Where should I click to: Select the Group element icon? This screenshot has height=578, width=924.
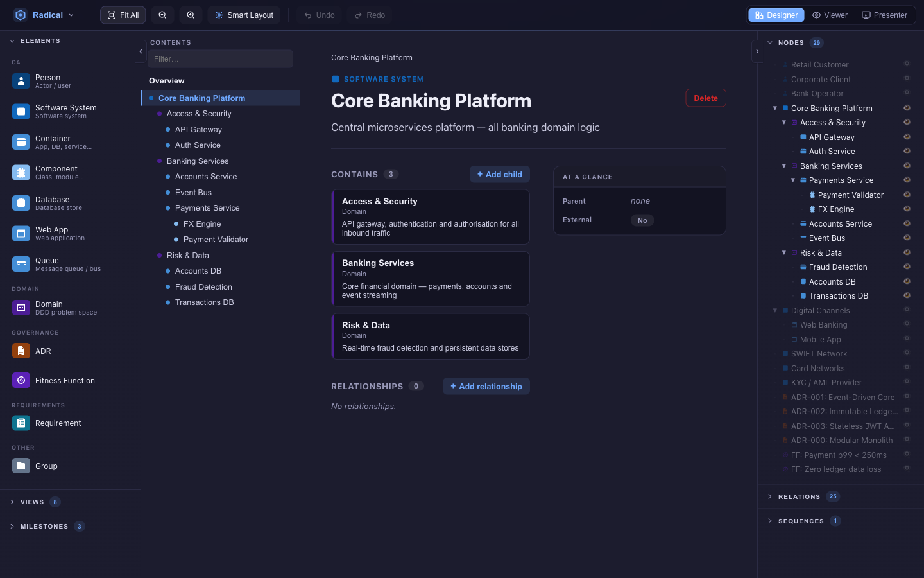(21, 466)
